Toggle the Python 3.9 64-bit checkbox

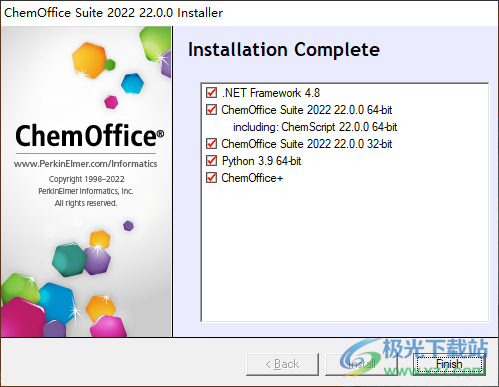[x=211, y=161]
